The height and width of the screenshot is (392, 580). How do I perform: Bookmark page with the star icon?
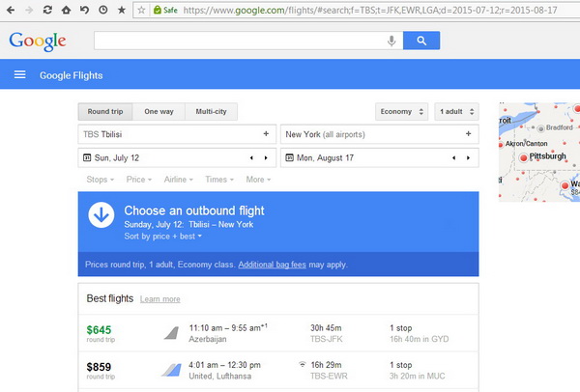click(121, 10)
